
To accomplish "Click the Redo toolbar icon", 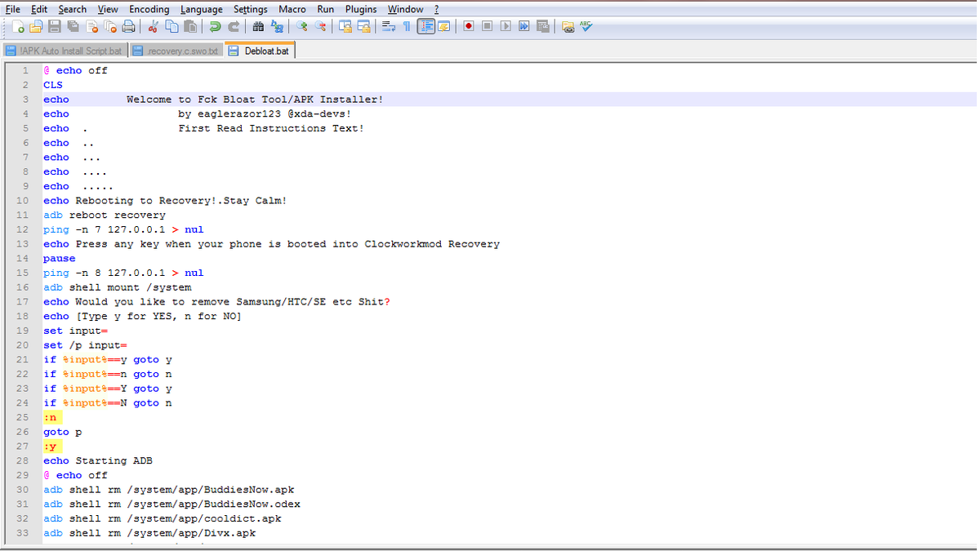I will click(234, 26).
